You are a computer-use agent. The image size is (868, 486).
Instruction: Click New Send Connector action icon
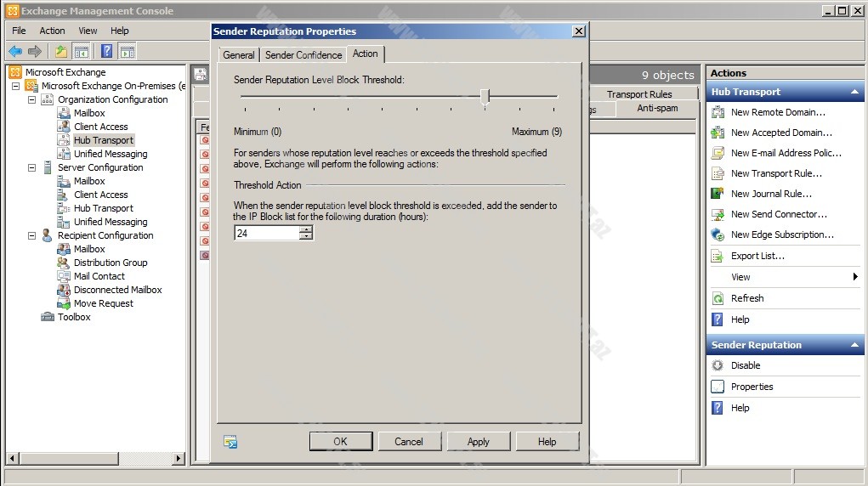[717, 214]
